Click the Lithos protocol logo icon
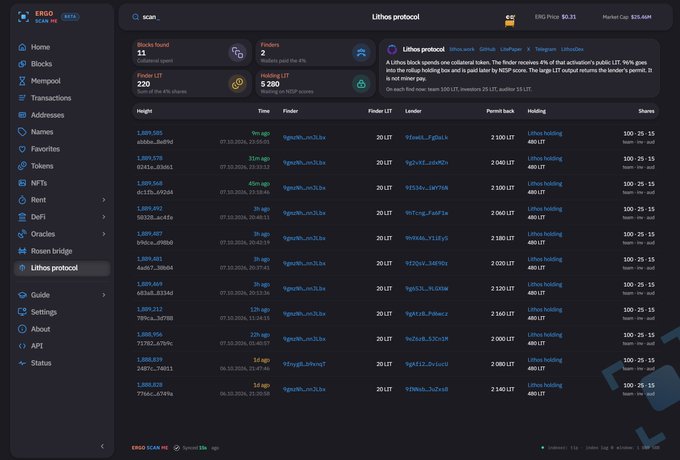680x460 pixels. click(x=392, y=49)
